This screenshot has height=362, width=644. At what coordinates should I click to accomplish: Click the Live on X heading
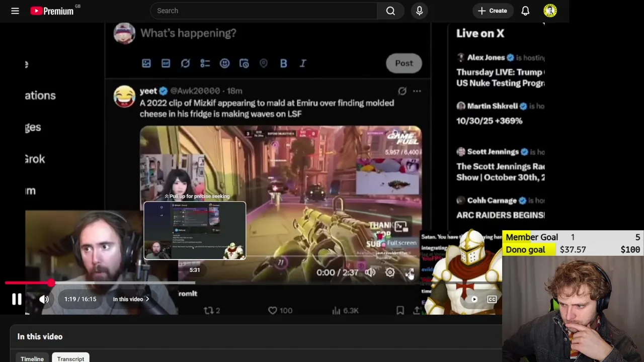pos(480,33)
